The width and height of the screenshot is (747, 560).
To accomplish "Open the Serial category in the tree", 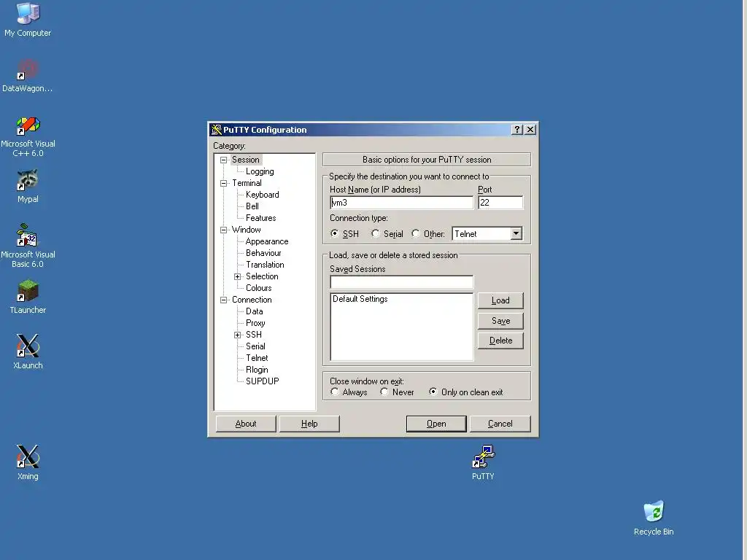I will pos(255,346).
